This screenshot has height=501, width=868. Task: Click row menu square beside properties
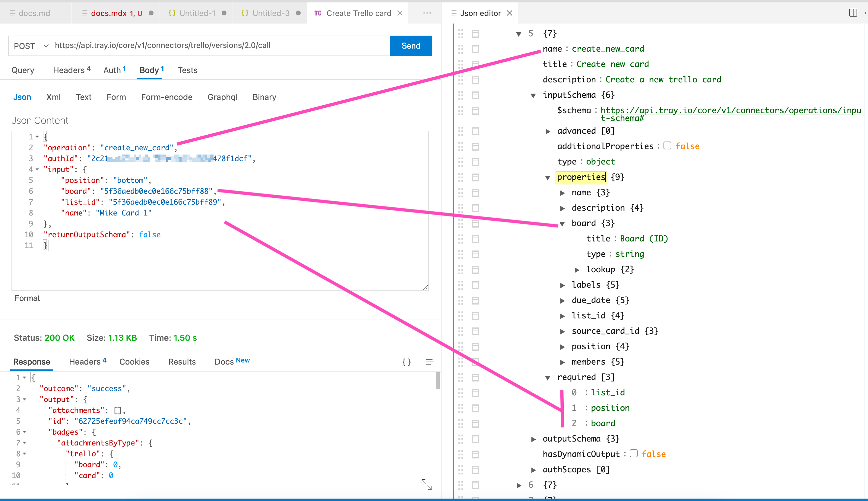(475, 177)
